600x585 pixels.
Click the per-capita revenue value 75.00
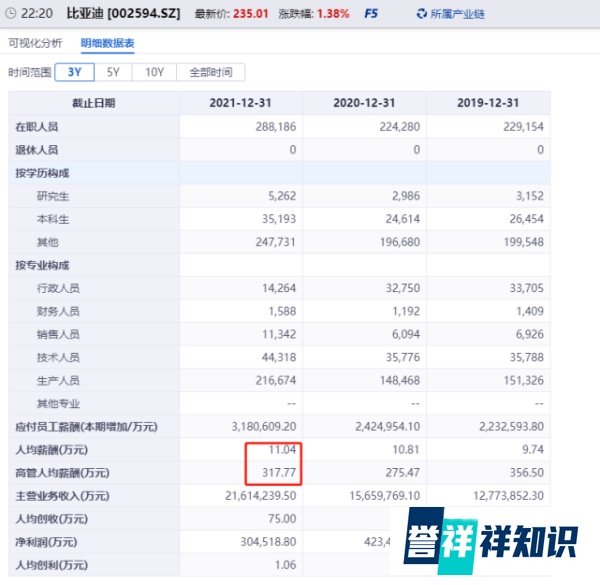[282, 519]
